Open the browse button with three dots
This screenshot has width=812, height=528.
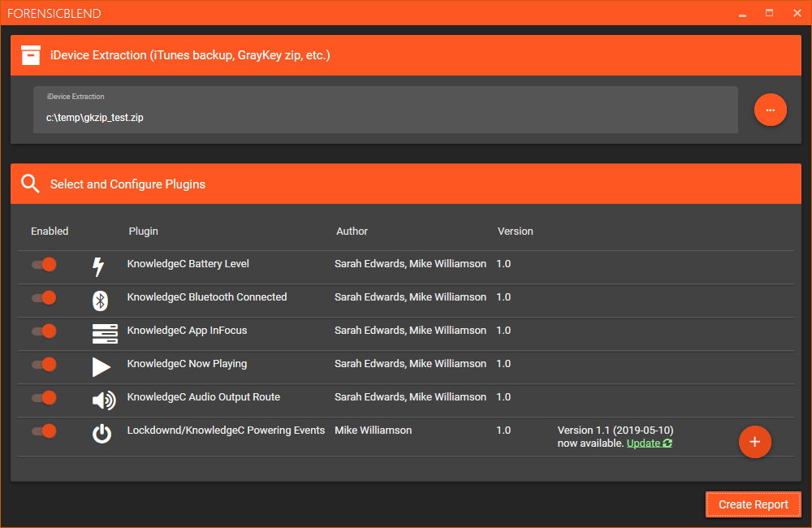pyautogui.click(x=770, y=110)
